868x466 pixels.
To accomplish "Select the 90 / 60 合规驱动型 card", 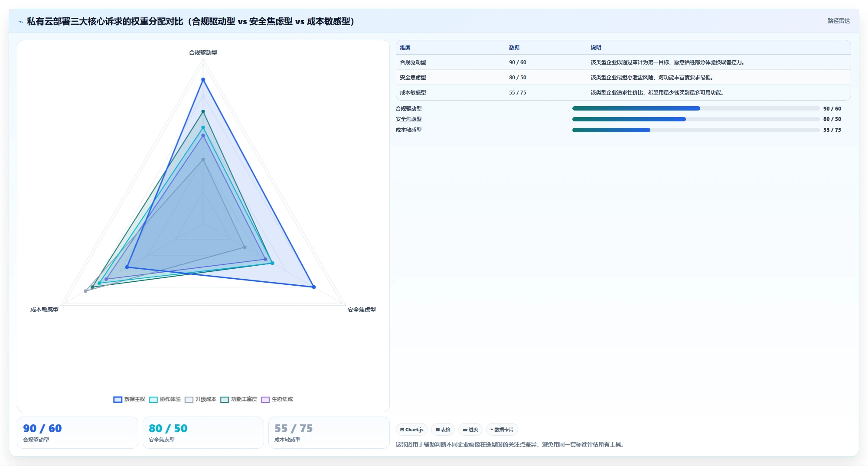I will click(78, 433).
